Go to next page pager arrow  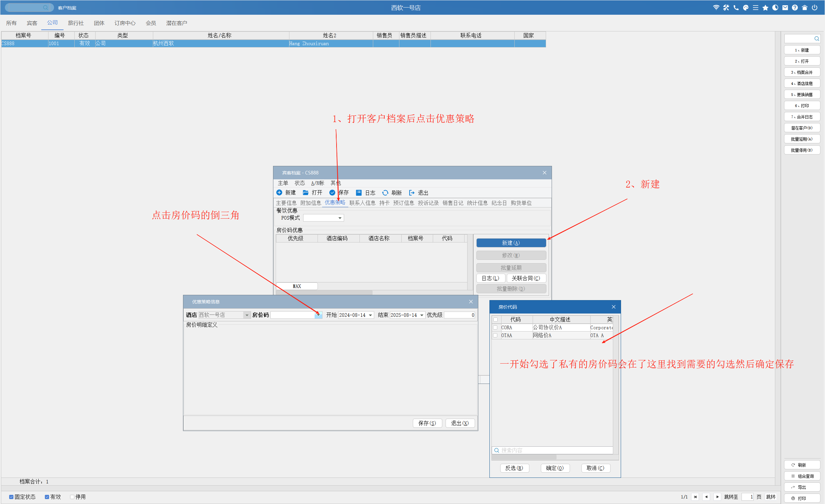[717, 497]
